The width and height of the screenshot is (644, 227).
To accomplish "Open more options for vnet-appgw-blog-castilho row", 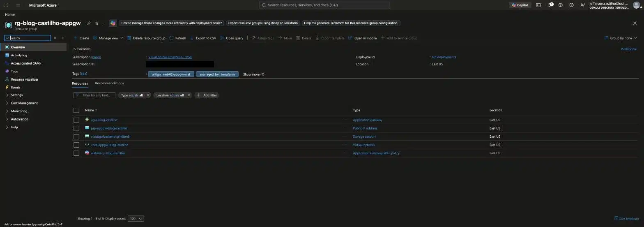I will point(344,145).
